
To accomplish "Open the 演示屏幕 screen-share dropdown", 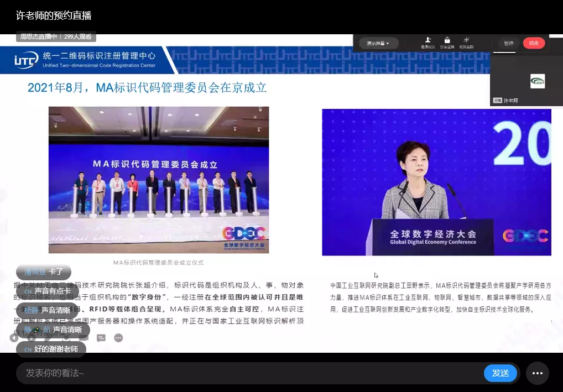I will (x=378, y=44).
